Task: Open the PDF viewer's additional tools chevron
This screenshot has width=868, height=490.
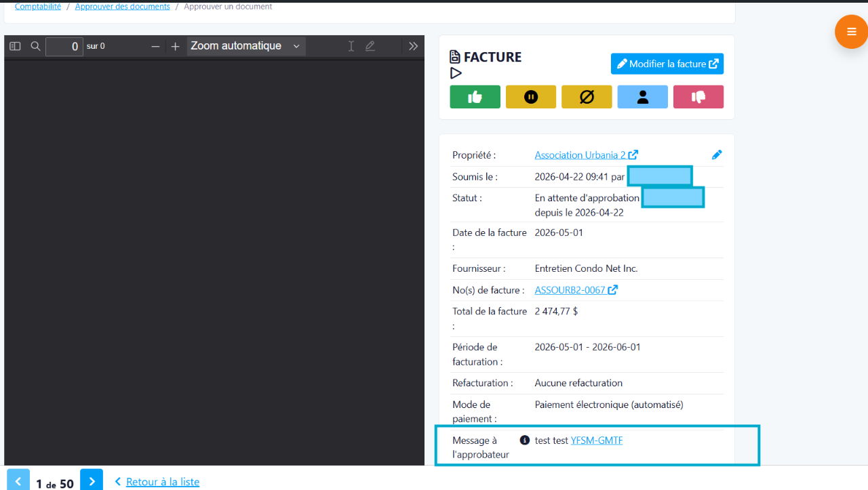Action: pos(413,46)
